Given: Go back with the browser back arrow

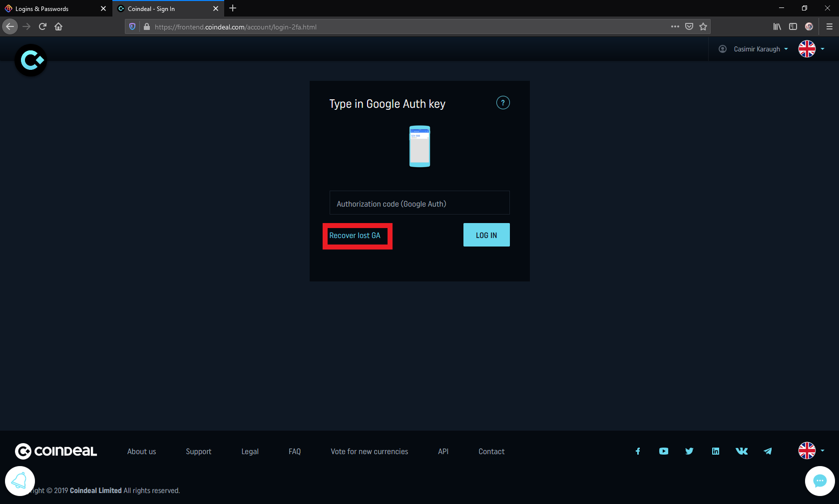Looking at the screenshot, I should (10, 26).
